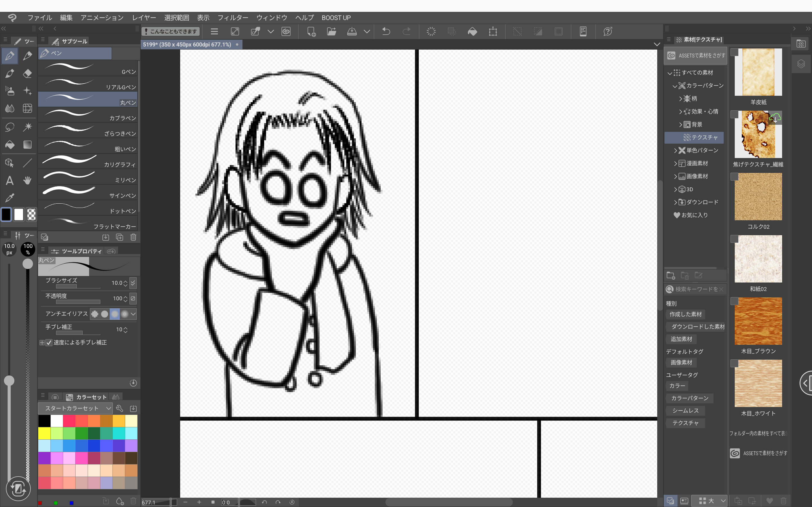Viewport: 812px width, 507px height.
Task: Click the trash icon in Sub Tool panel
Action: click(133, 237)
